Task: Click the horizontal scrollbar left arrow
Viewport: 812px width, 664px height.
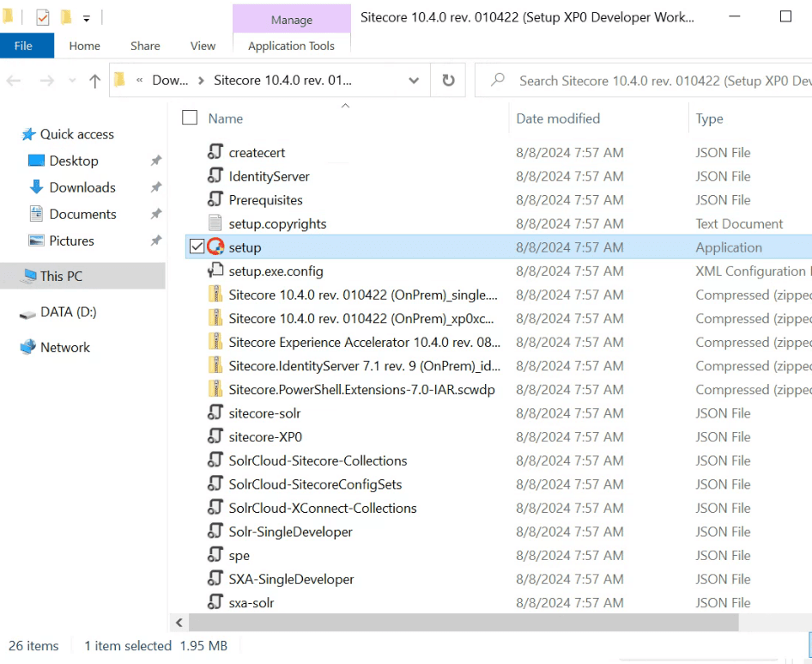Action: [179, 622]
